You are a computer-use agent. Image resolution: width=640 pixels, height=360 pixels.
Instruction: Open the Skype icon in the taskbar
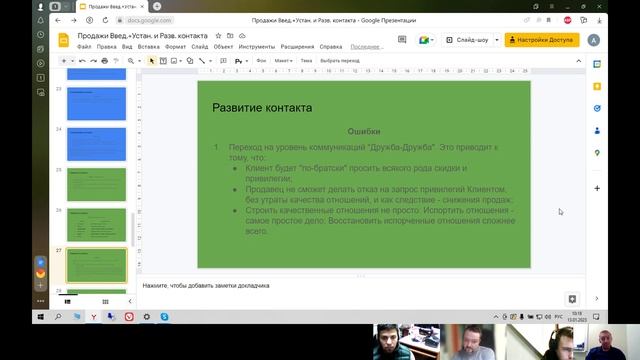(x=164, y=317)
